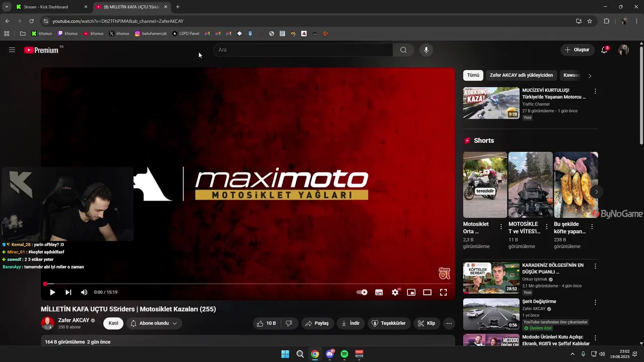Click the video progress bar scrubber
Viewport: 644px width, 362px height.
click(45, 284)
